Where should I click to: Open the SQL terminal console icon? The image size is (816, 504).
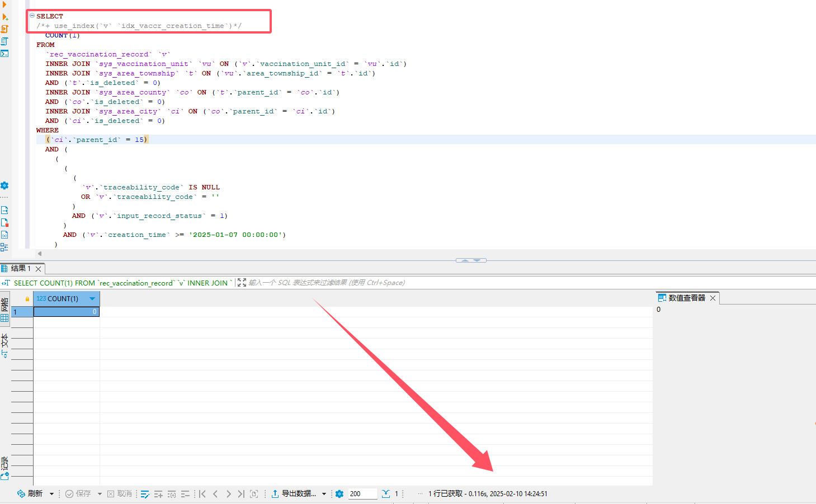pos(4,54)
